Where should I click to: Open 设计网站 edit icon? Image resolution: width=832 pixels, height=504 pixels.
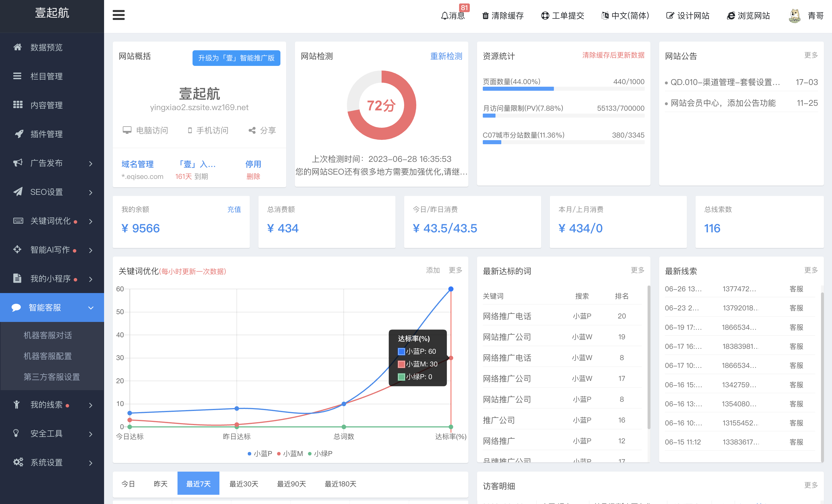pos(670,16)
